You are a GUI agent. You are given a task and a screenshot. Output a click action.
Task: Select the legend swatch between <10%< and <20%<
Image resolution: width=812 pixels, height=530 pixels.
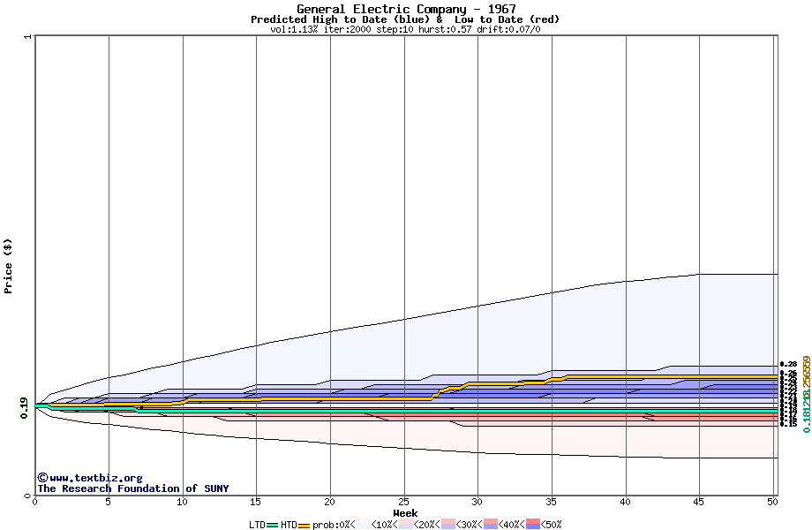point(406,525)
